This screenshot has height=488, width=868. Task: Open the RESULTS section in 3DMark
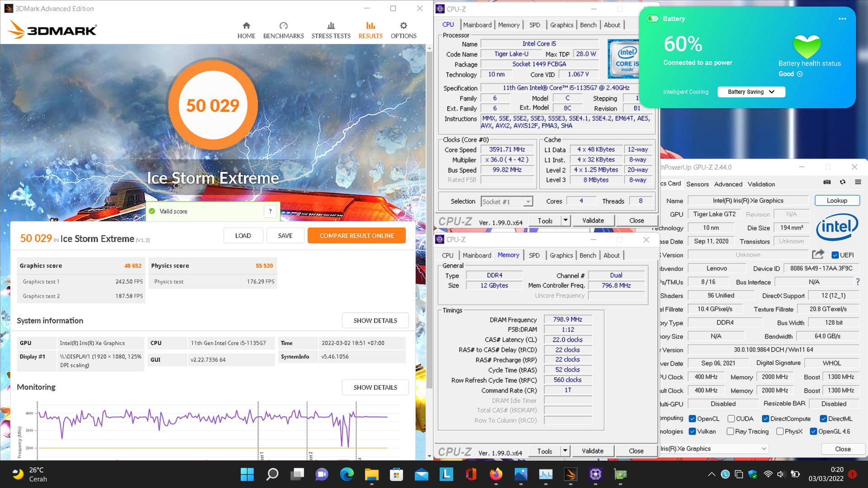tap(370, 30)
